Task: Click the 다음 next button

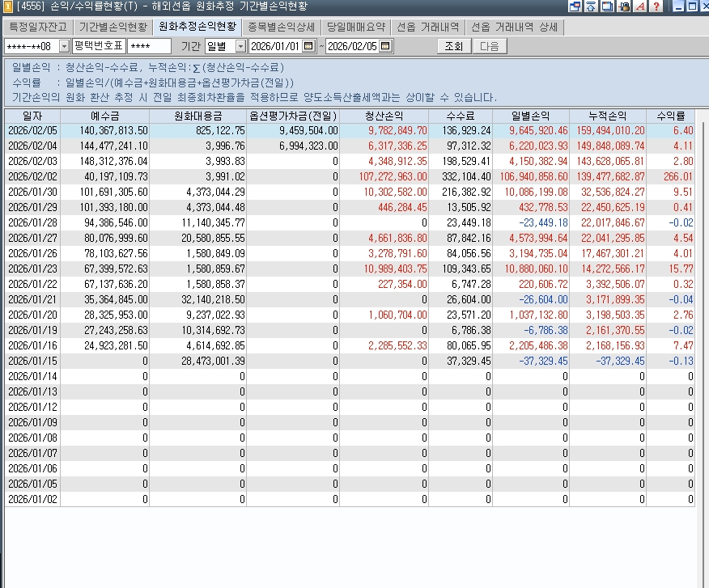Action: coord(489,46)
